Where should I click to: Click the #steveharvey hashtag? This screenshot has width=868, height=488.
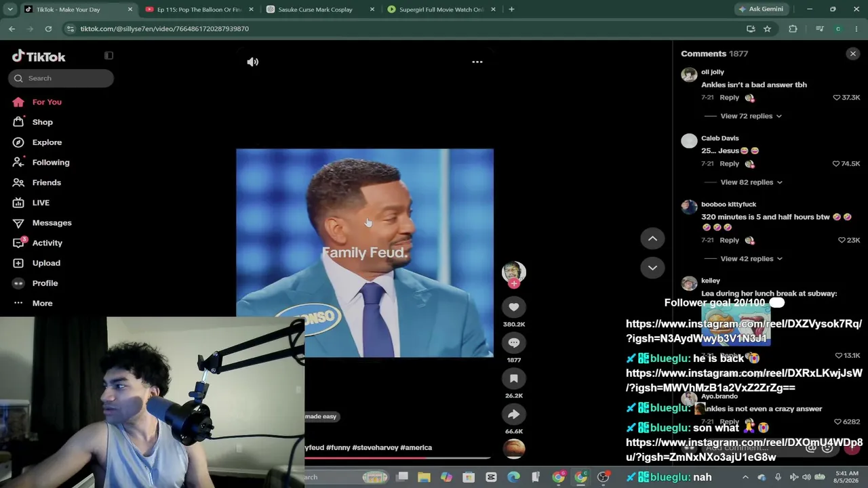[x=375, y=448]
